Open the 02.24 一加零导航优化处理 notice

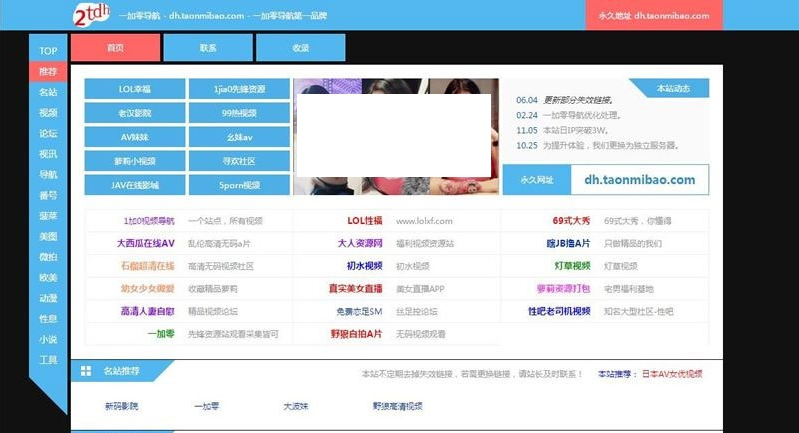pos(568,115)
